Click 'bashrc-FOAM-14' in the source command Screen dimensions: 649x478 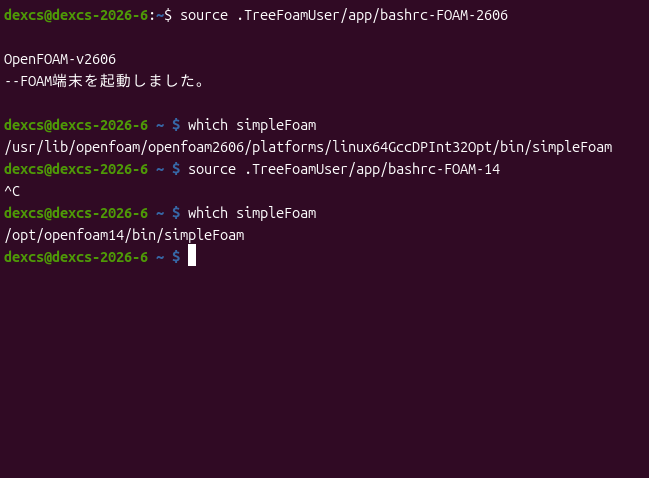point(444,169)
